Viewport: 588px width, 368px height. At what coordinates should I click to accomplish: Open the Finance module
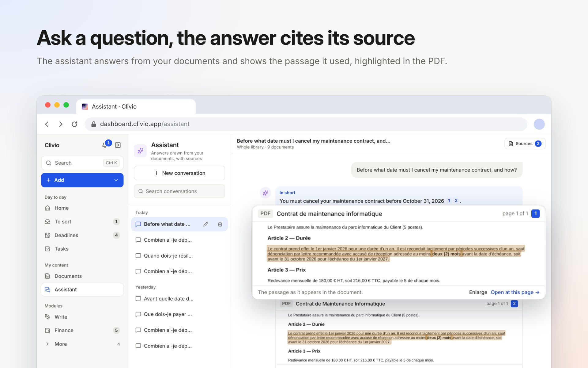click(x=82, y=330)
